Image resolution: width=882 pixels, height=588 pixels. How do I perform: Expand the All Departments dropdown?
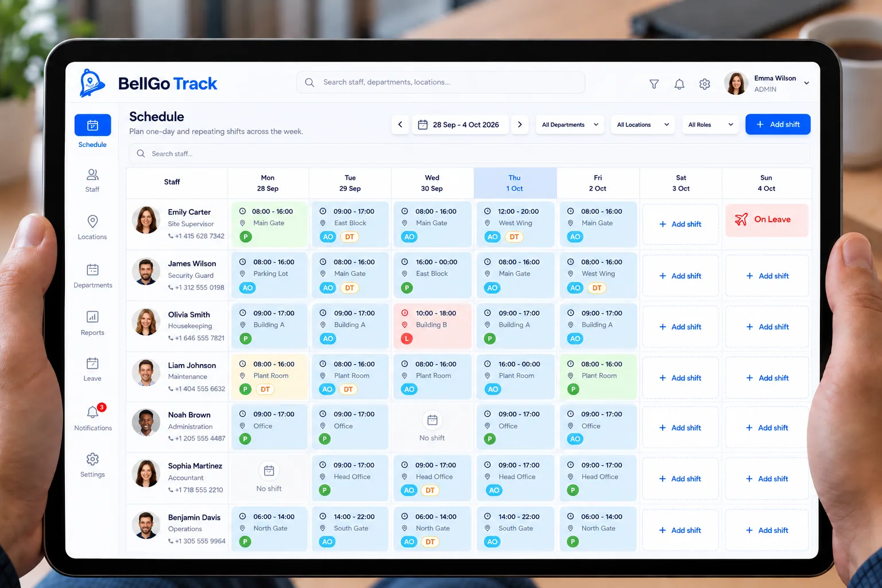570,125
